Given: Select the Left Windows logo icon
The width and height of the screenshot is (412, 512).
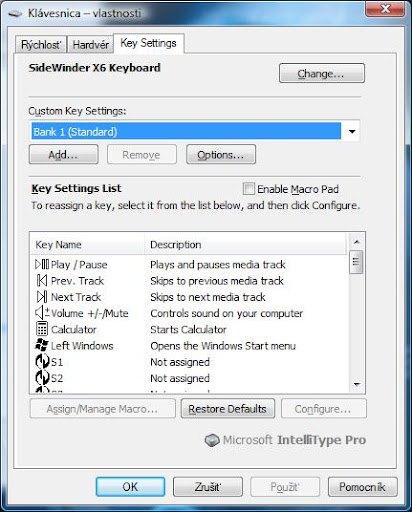Looking at the screenshot, I should pyautogui.click(x=42, y=345).
